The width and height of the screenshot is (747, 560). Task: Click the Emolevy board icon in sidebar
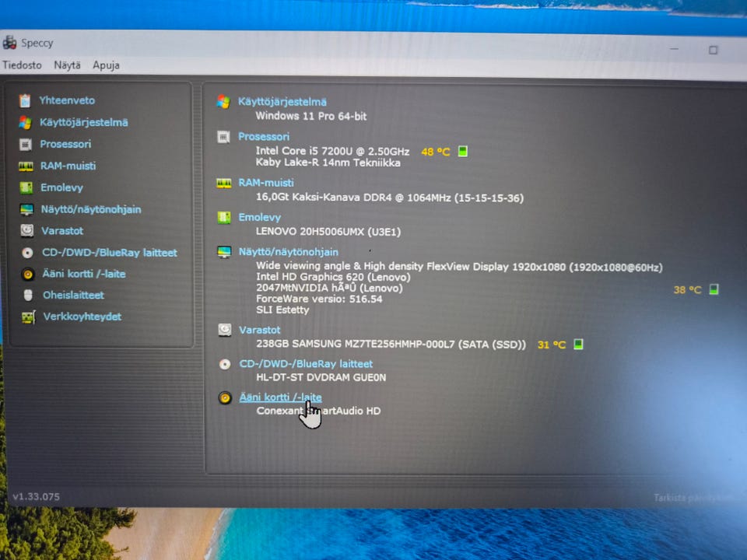tap(26, 187)
